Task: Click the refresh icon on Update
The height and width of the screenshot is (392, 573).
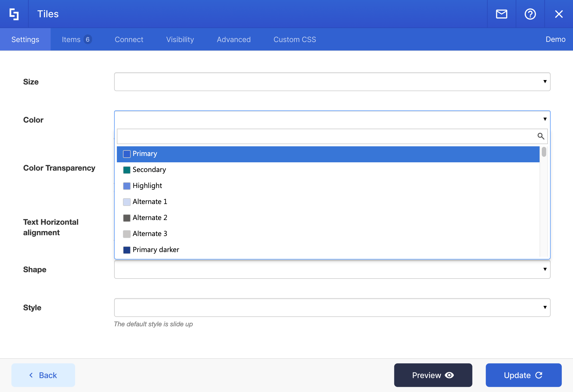Action: tap(539, 375)
